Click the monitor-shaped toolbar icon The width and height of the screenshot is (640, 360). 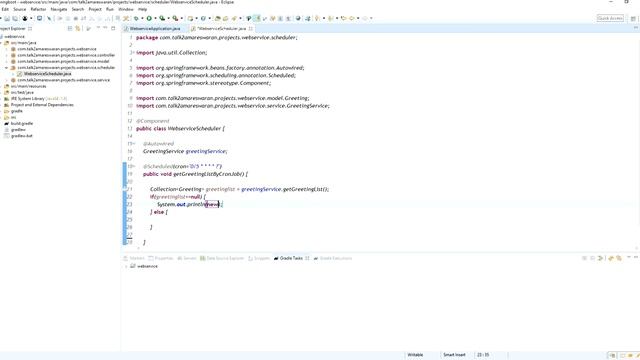(x=39, y=18)
